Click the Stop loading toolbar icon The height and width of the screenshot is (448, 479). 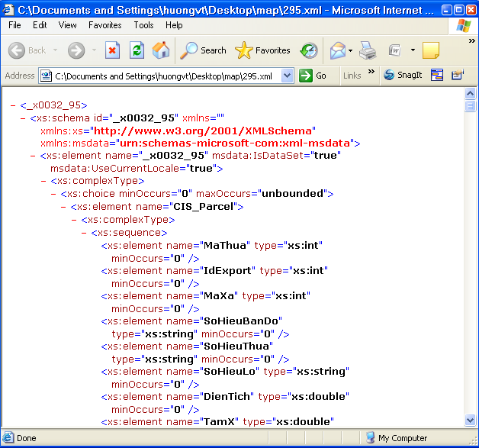[112, 50]
